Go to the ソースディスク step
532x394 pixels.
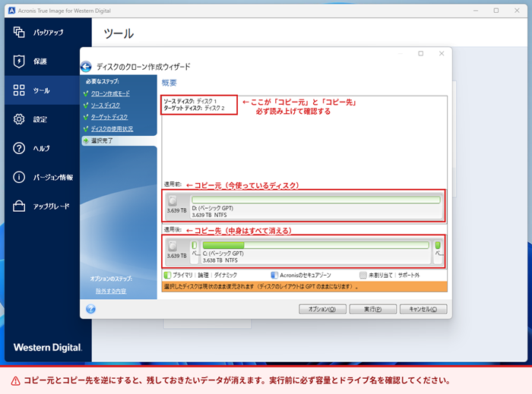pos(106,106)
